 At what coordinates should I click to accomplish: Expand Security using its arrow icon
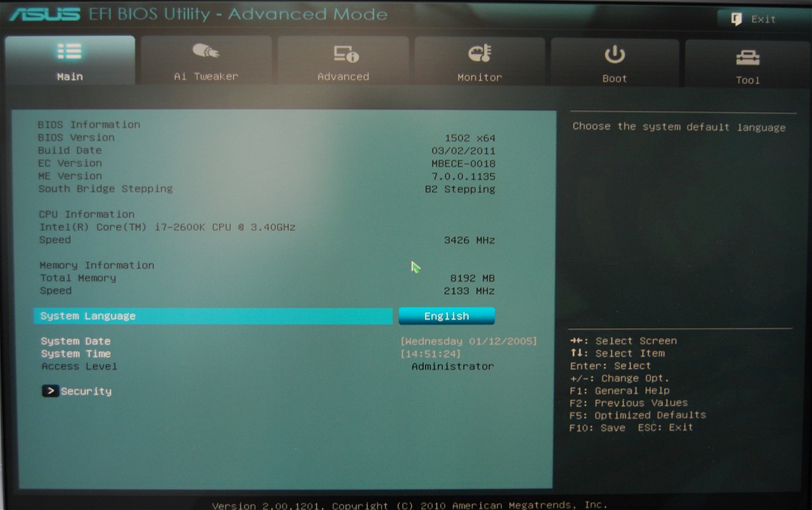click(50, 391)
